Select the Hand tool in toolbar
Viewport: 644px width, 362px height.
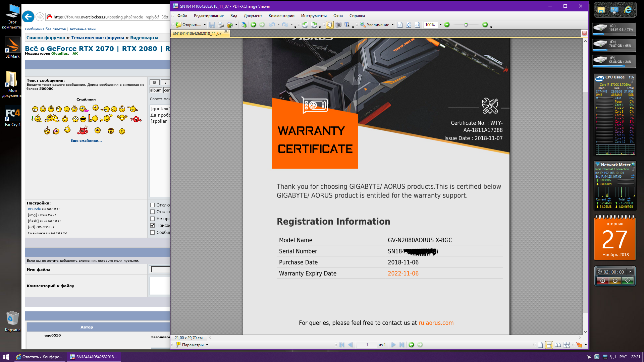[x=329, y=25]
